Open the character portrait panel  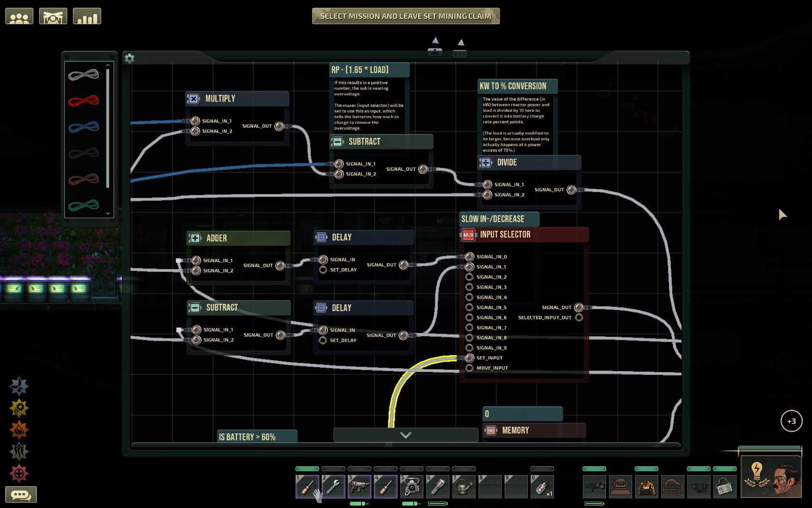(771, 477)
